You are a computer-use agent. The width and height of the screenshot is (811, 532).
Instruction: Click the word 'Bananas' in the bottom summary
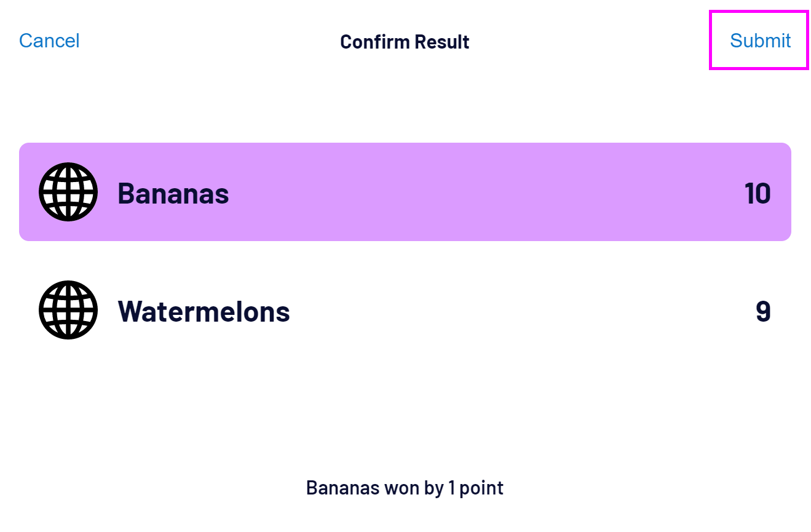pyautogui.click(x=342, y=488)
